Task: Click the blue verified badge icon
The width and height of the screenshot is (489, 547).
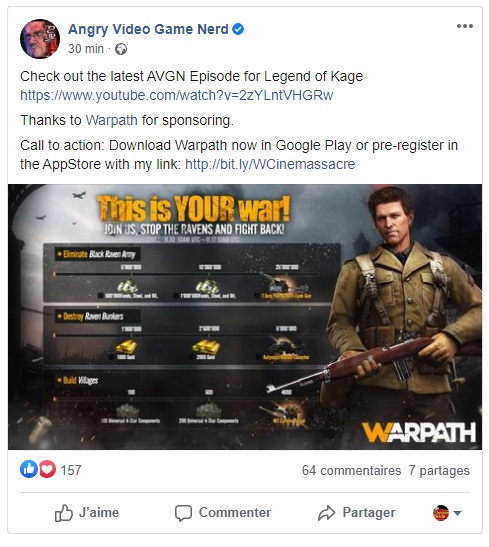Action: 238,29
